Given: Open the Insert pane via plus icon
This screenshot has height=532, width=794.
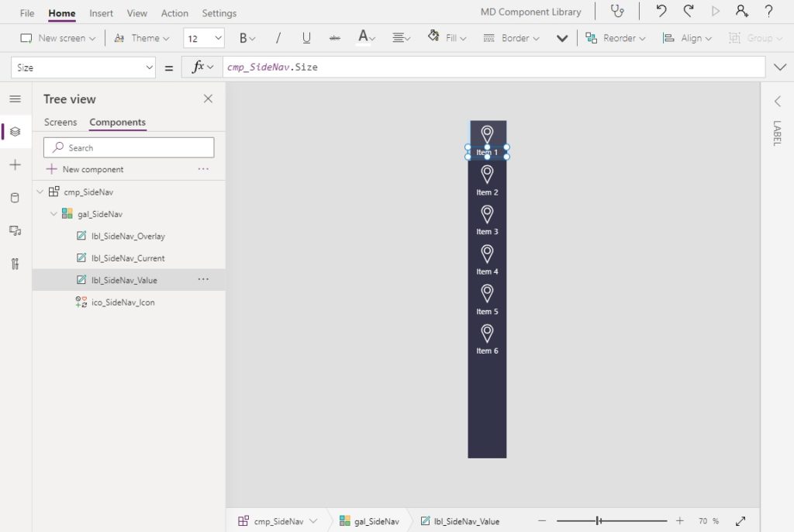Looking at the screenshot, I should click(16, 164).
